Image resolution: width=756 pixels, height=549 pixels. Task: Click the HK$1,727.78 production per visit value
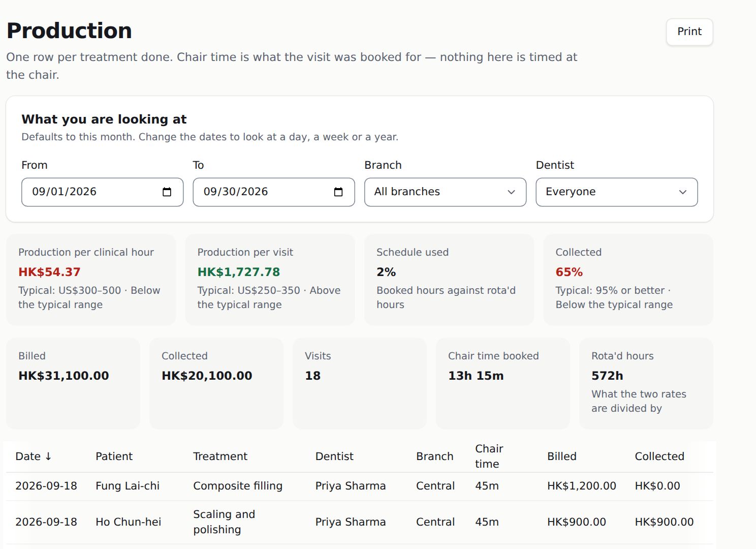(x=239, y=272)
